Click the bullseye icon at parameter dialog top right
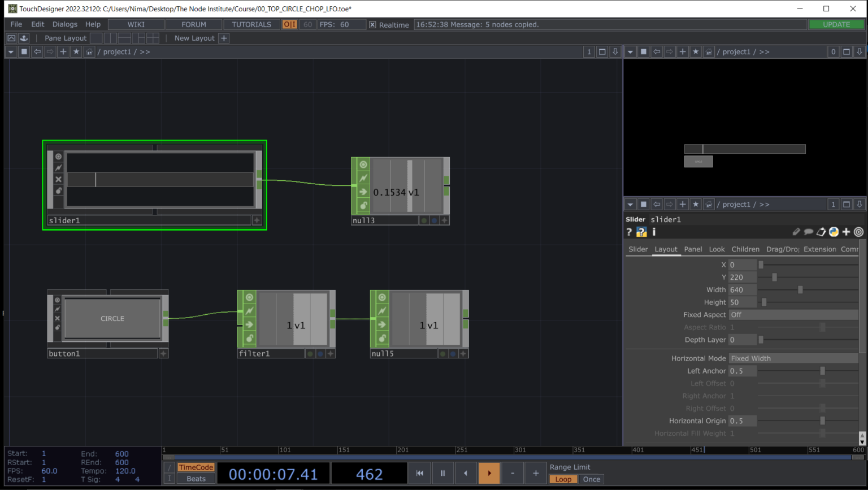Viewport: 868px width, 490px height. coord(859,232)
